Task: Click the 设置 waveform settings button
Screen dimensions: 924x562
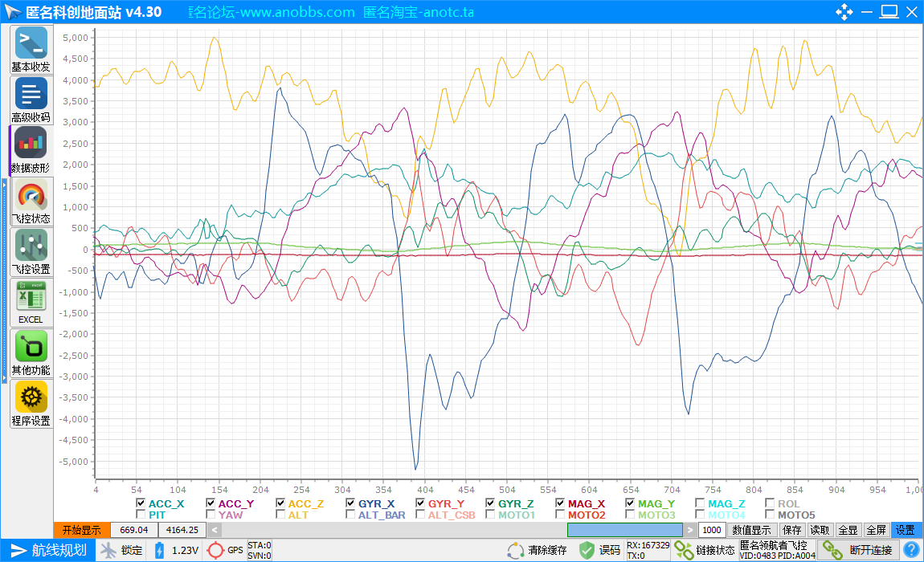Action: [x=906, y=530]
